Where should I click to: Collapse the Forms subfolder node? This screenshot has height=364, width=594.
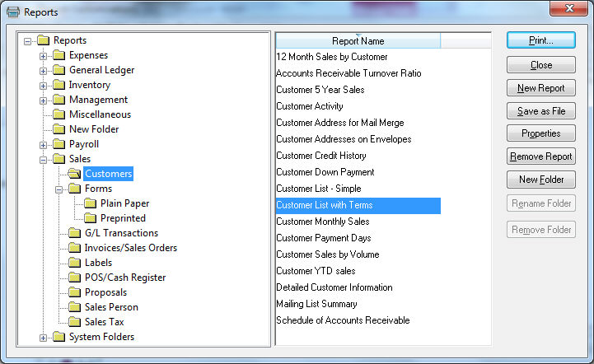coord(59,189)
